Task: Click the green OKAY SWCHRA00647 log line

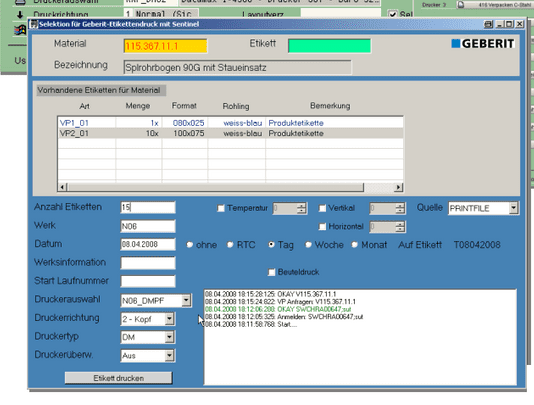Action: 278,309
